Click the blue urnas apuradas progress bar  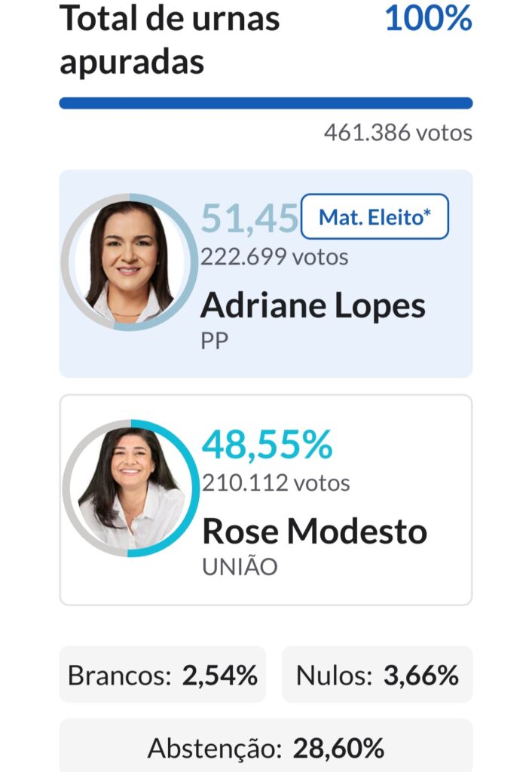coord(266,103)
